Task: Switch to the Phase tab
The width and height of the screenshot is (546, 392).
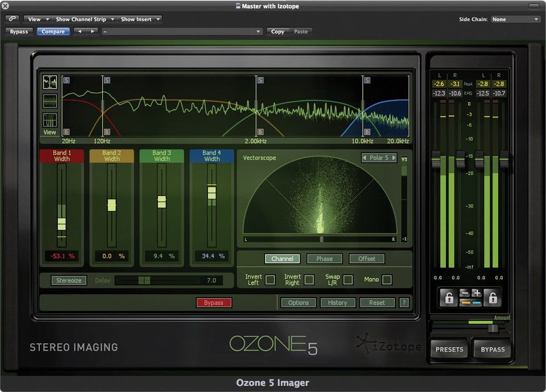Action: [324, 258]
